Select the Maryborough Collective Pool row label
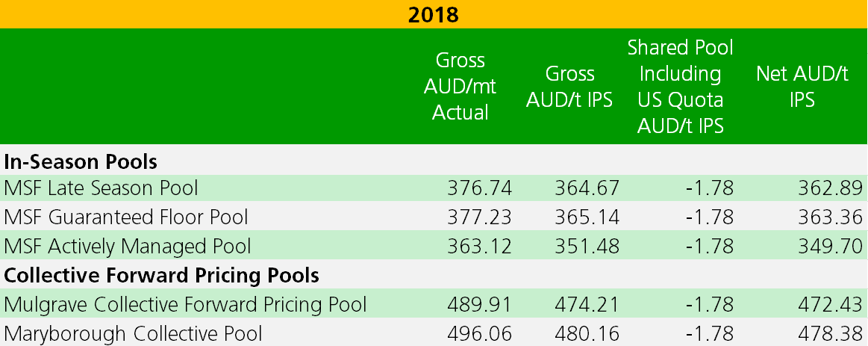The height and width of the screenshot is (346, 868). (x=133, y=334)
